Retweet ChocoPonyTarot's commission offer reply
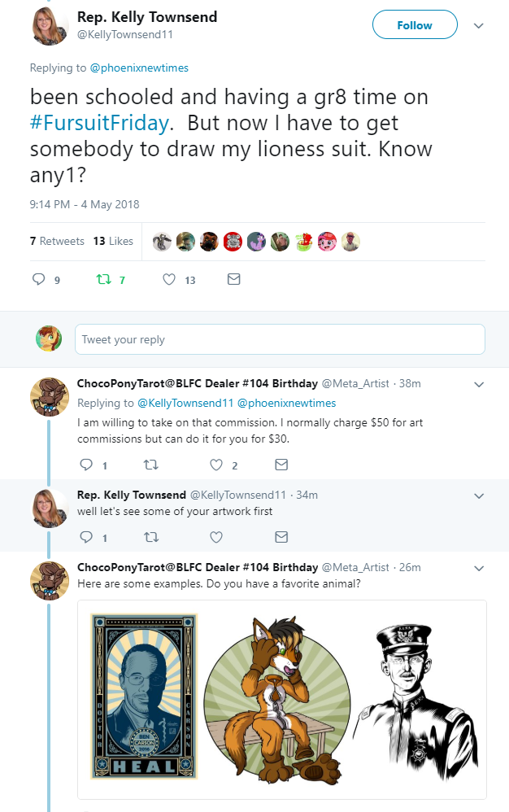 click(150, 465)
